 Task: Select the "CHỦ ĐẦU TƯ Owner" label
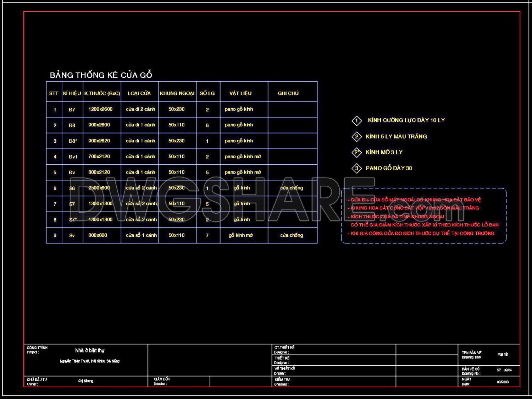click(x=37, y=382)
